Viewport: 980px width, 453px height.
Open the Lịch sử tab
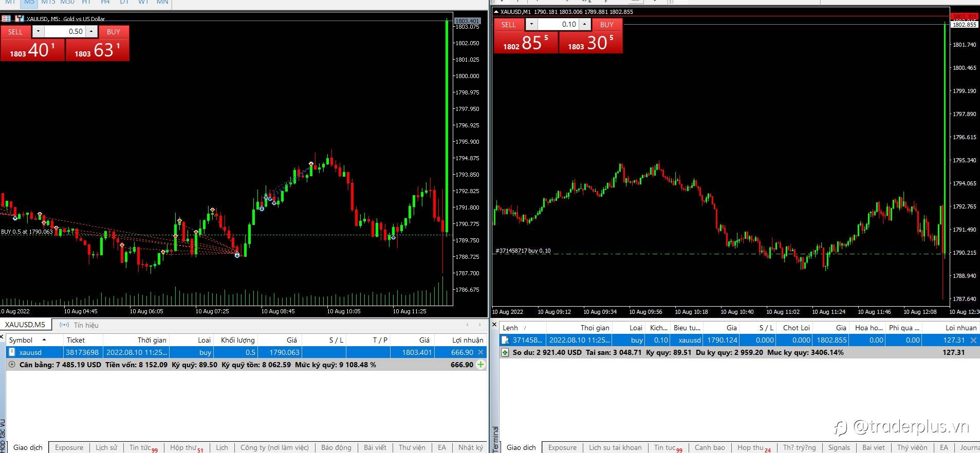[x=106, y=447]
